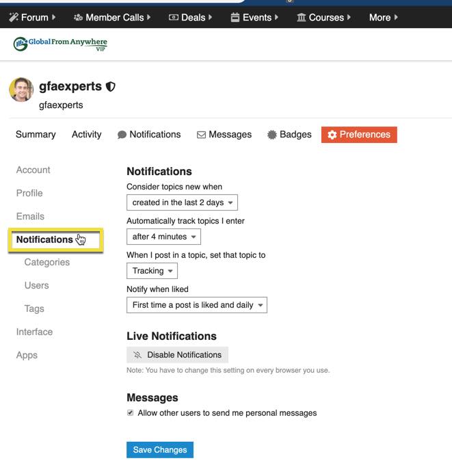The height and width of the screenshot is (476, 452).
Task: Open Categories under Notifications
Action: click(47, 263)
